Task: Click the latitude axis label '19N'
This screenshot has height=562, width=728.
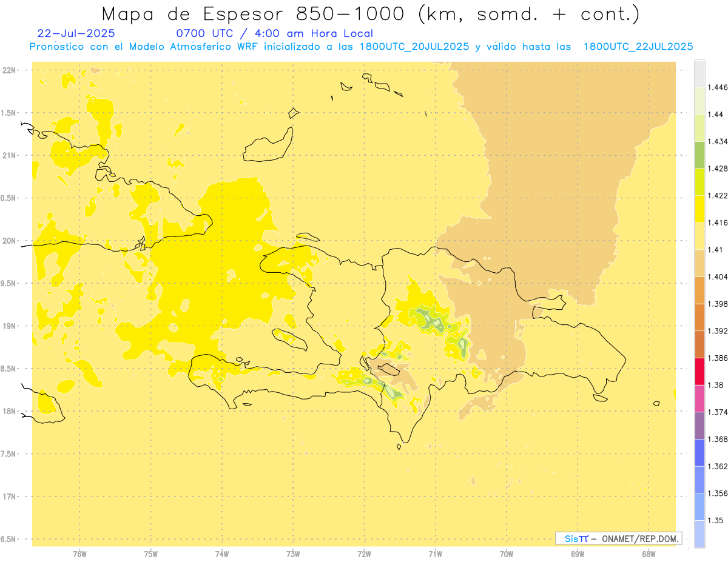Action: 10,326
